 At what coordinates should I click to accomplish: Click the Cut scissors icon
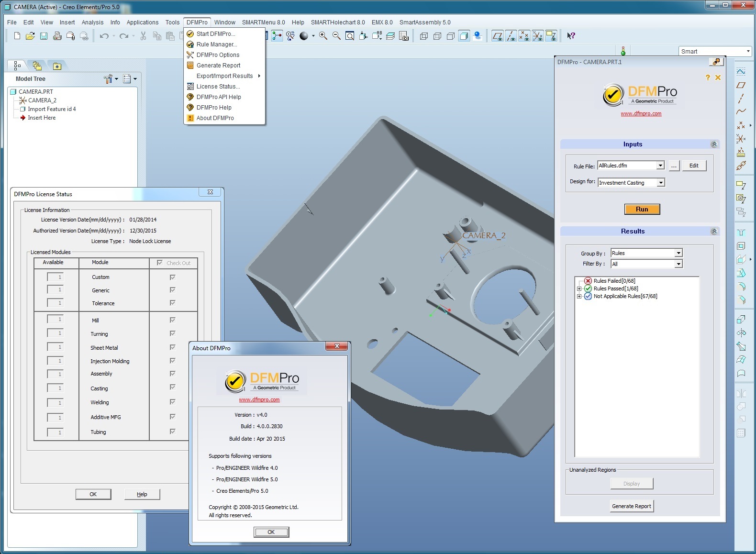point(143,36)
